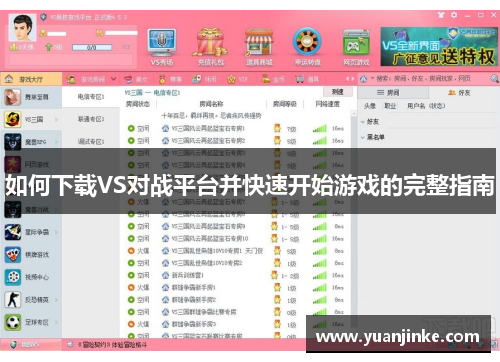
Task: Select the 反恐精英 soldier icon
Action: (x=13, y=300)
